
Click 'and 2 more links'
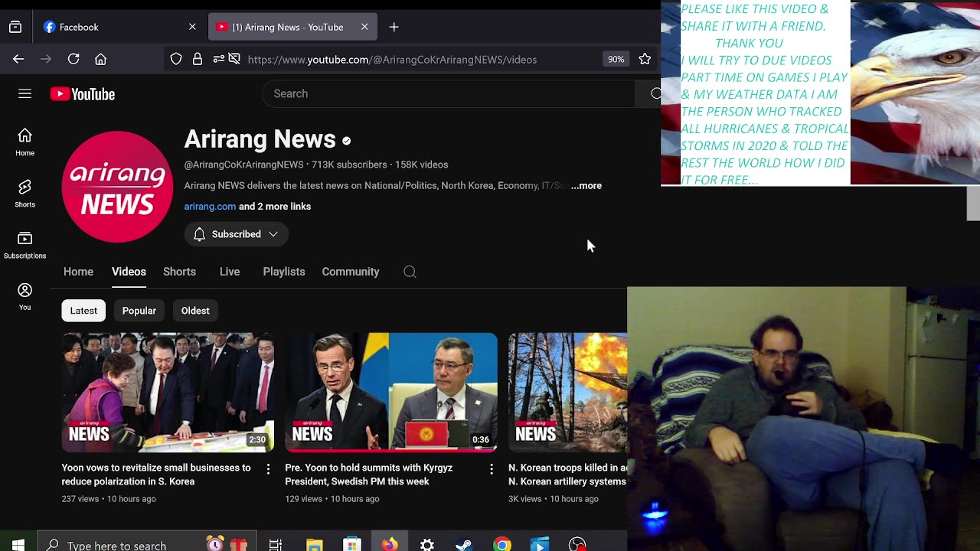click(275, 207)
